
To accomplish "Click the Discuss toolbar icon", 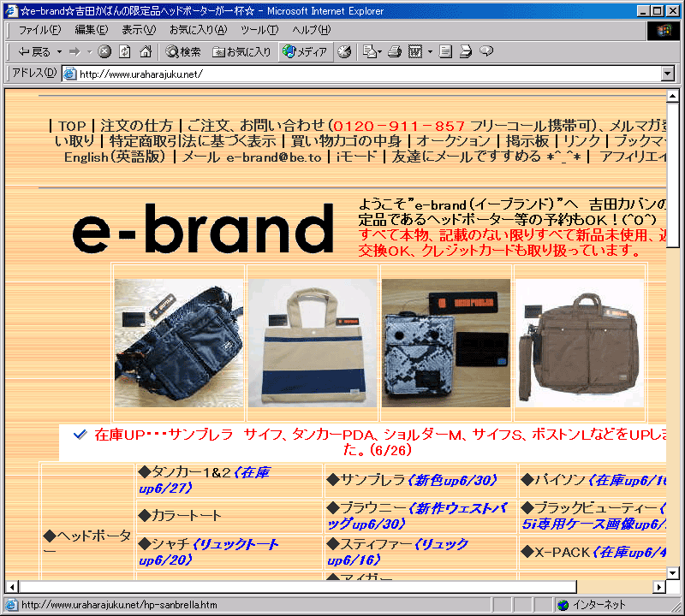I will [x=445, y=52].
